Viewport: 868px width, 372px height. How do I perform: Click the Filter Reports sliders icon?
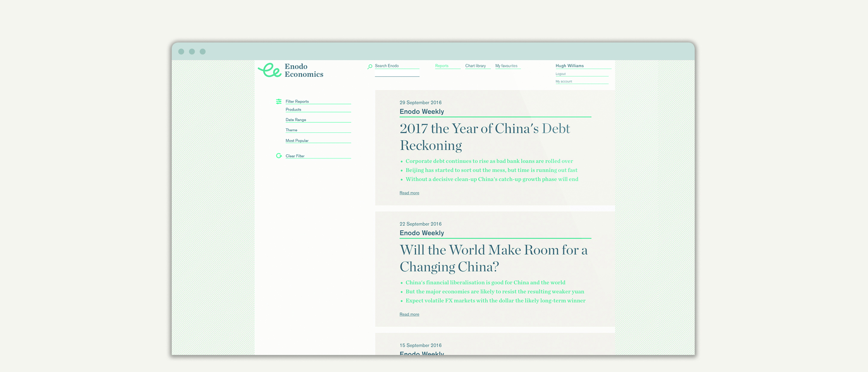pos(279,101)
